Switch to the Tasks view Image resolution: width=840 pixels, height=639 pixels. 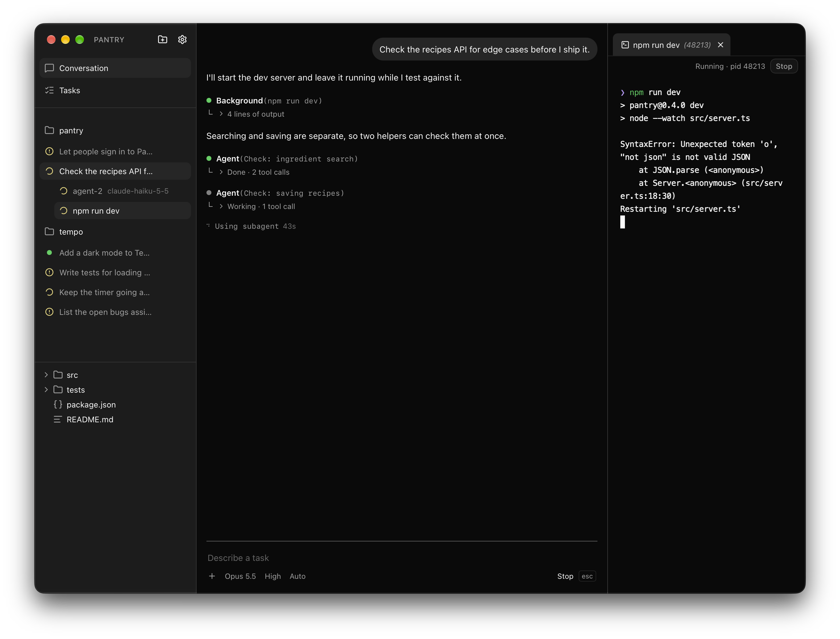point(115,90)
